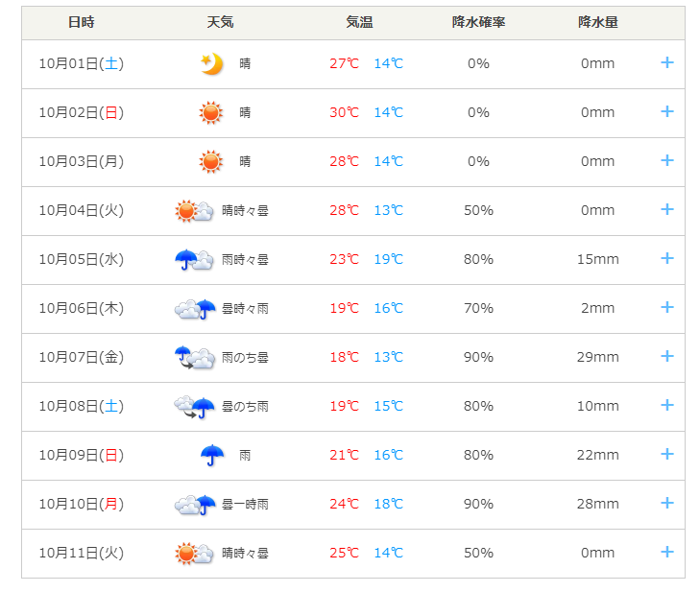Click the umbrella-cloud icon for 10月05日
Screen dimensions: 700x592
click(x=194, y=259)
